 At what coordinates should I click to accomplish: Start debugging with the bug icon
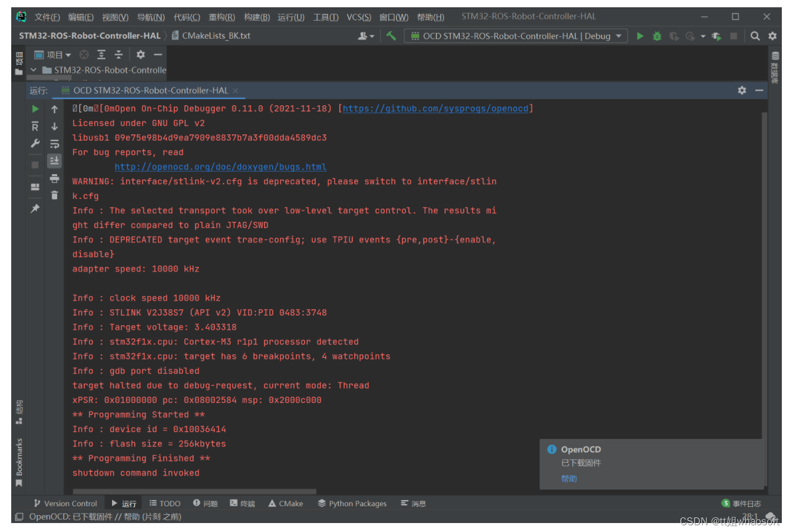(657, 36)
